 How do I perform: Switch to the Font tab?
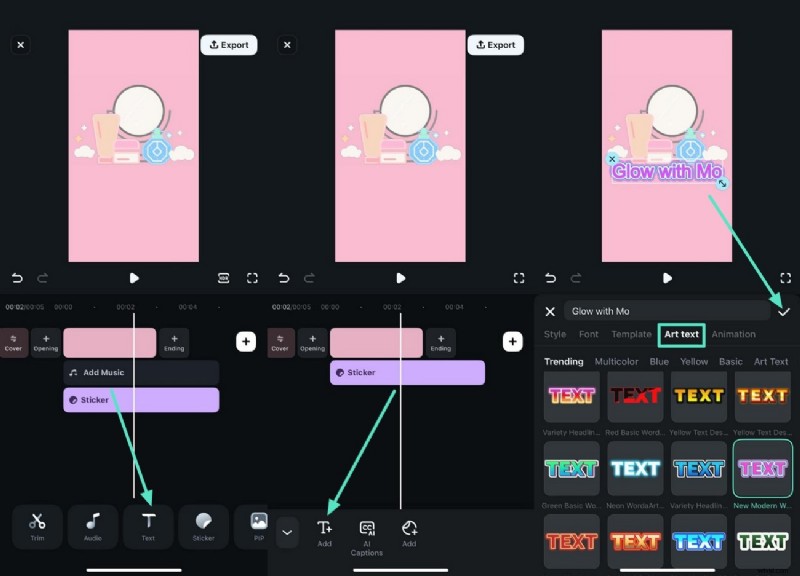(x=589, y=334)
